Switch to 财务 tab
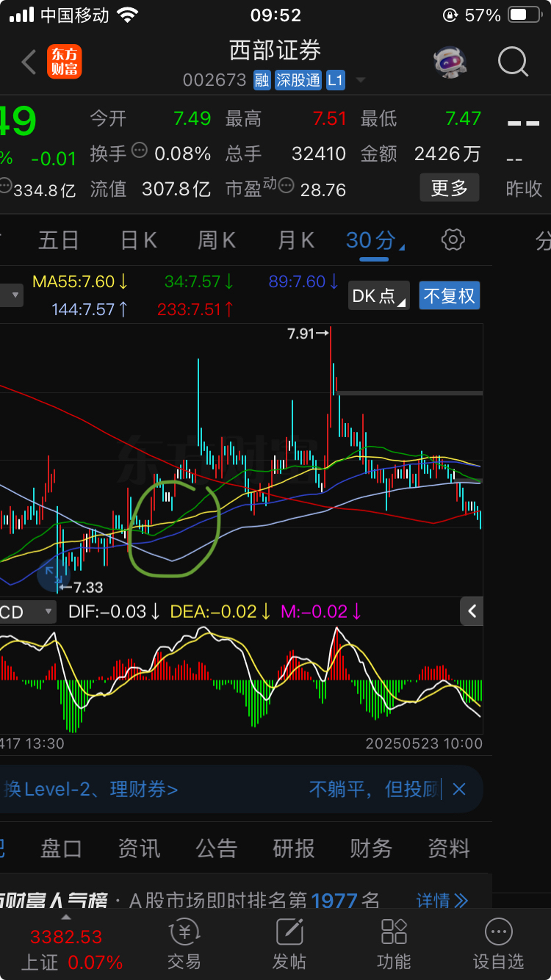The height and width of the screenshot is (980, 551). point(371,849)
